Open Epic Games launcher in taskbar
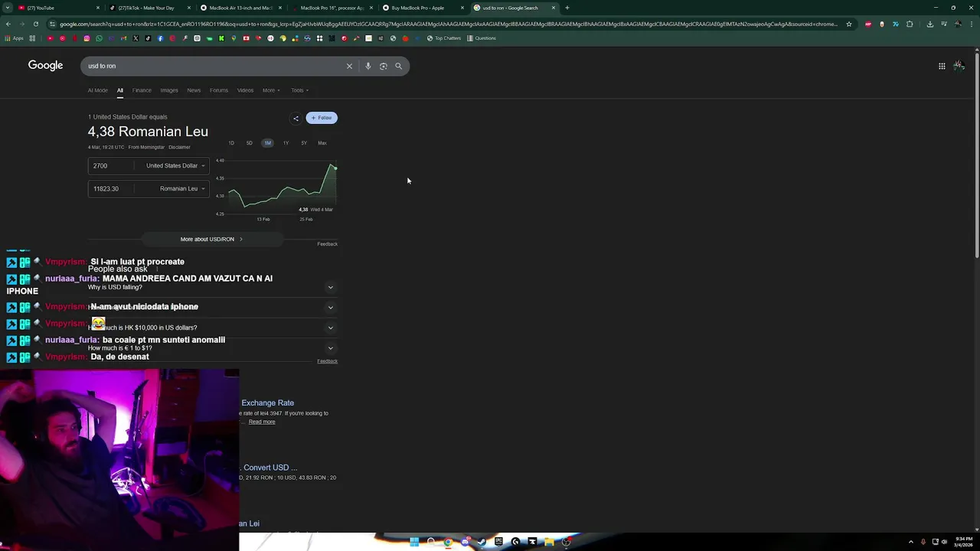 point(498,542)
